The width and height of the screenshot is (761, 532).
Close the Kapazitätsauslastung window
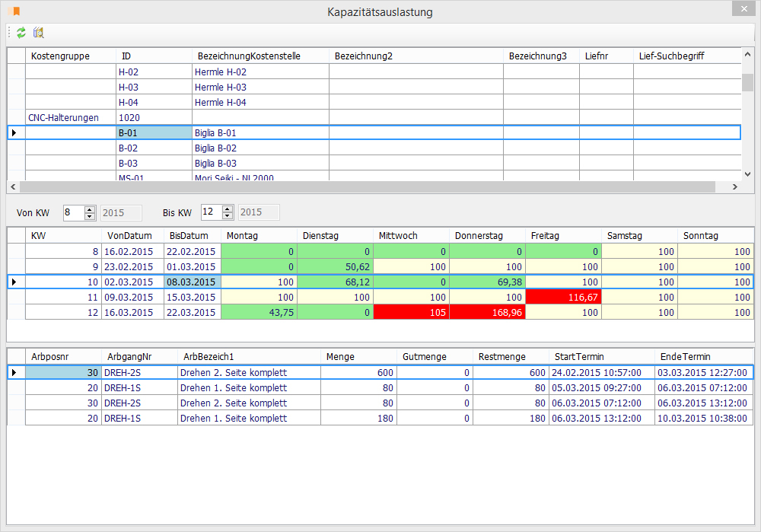coord(743,8)
